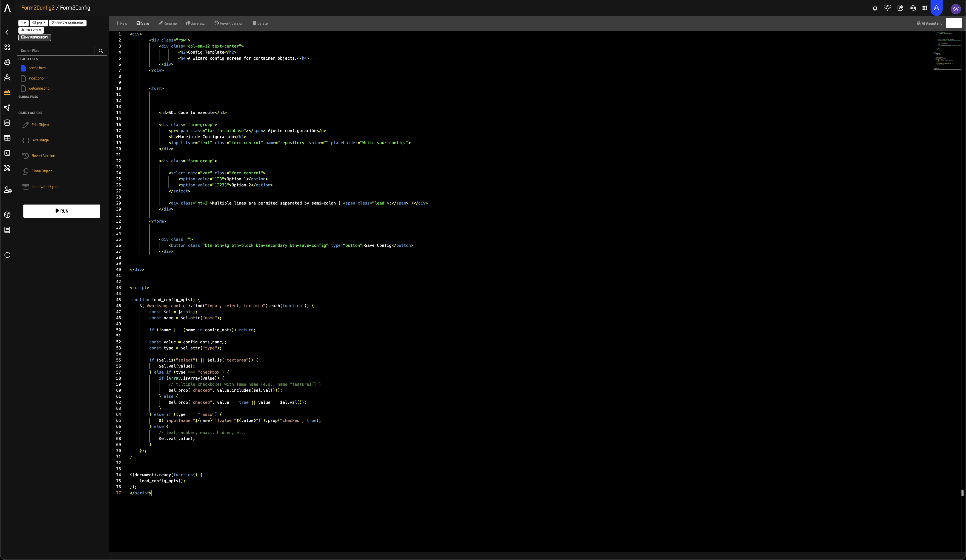Click the share export icon in header
This screenshot has height=560, width=966.
pyautogui.click(x=900, y=8)
